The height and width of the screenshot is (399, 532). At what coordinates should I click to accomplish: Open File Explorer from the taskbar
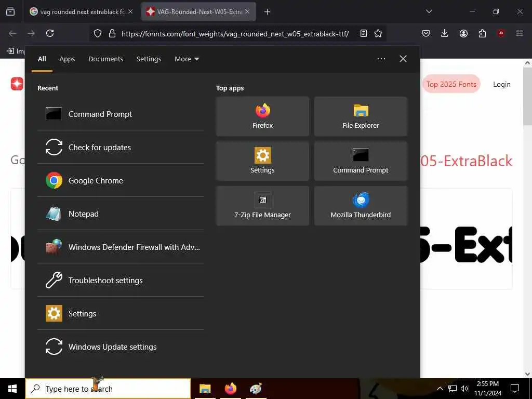pos(205,389)
